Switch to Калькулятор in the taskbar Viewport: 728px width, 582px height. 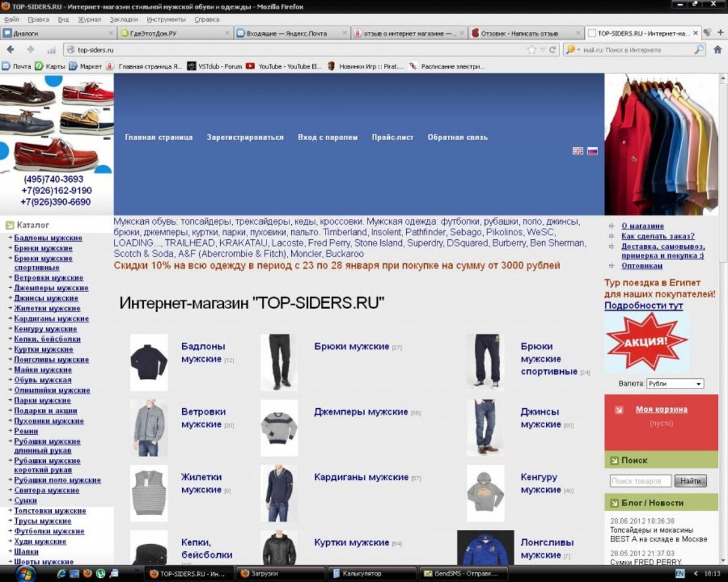[x=372, y=574]
